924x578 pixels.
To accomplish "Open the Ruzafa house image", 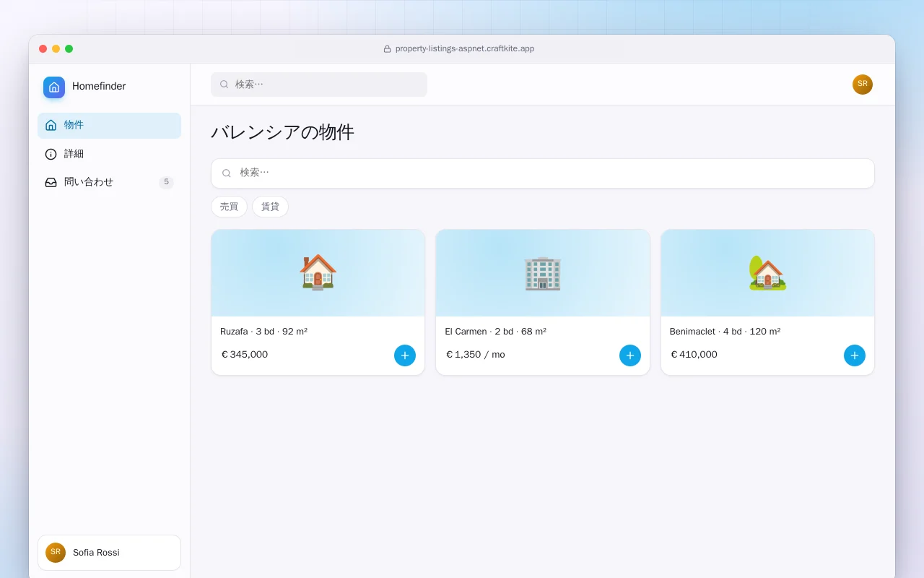I will [318, 273].
